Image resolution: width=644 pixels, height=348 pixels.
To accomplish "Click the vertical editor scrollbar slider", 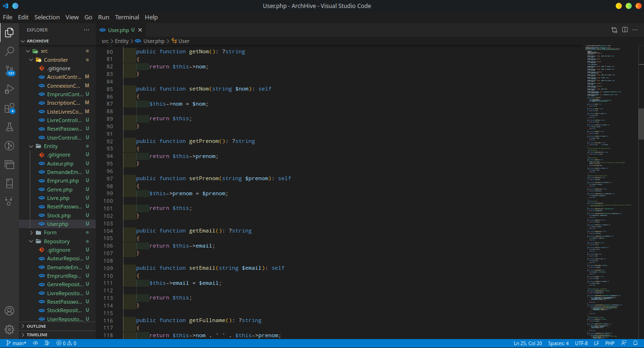I will [x=641, y=124].
